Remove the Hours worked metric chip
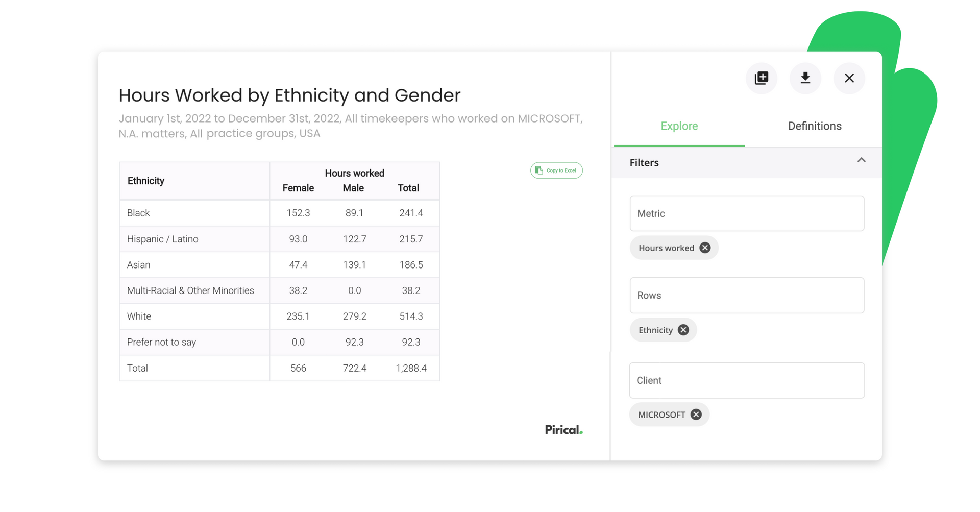Screen dimensions: 980x512 [x=705, y=248]
